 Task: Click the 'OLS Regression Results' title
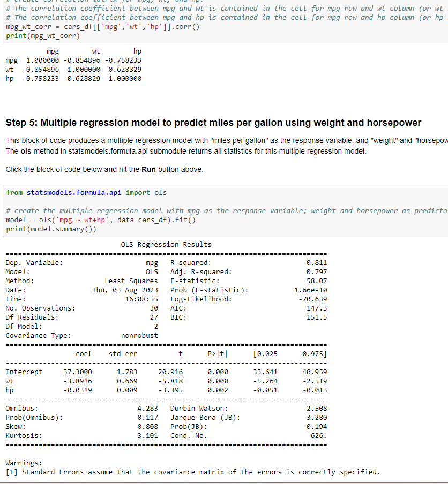(166, 245)
